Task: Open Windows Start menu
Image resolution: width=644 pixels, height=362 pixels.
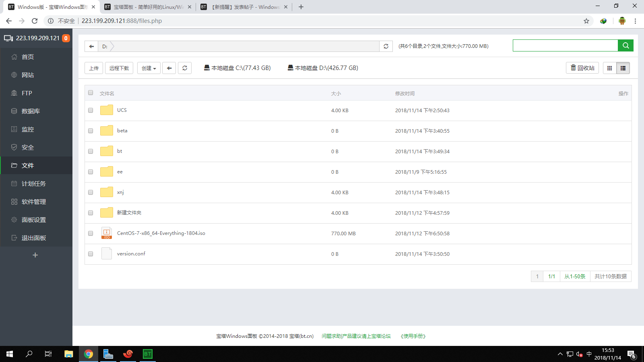Action: click(x=10, y=354)
